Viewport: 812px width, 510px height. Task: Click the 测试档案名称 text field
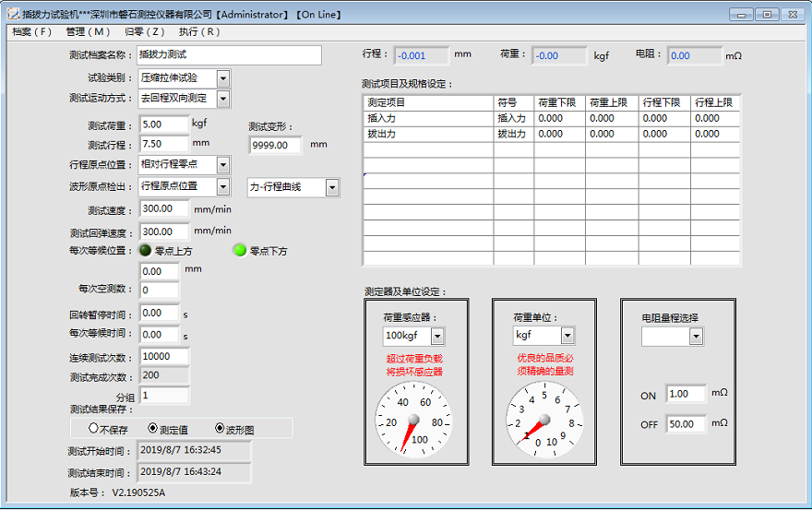[x=229, y=55]
